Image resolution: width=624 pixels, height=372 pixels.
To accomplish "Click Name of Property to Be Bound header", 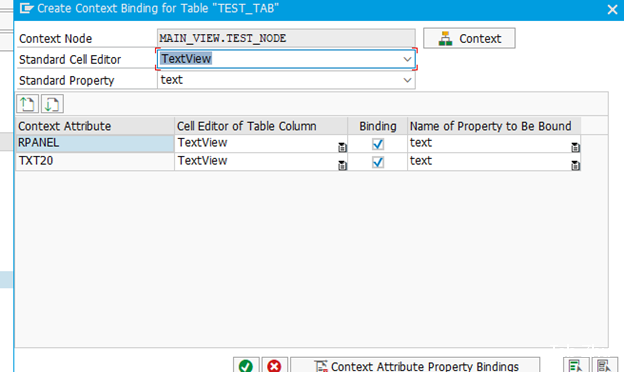I will pyautogui.click(x=494, y=126).
